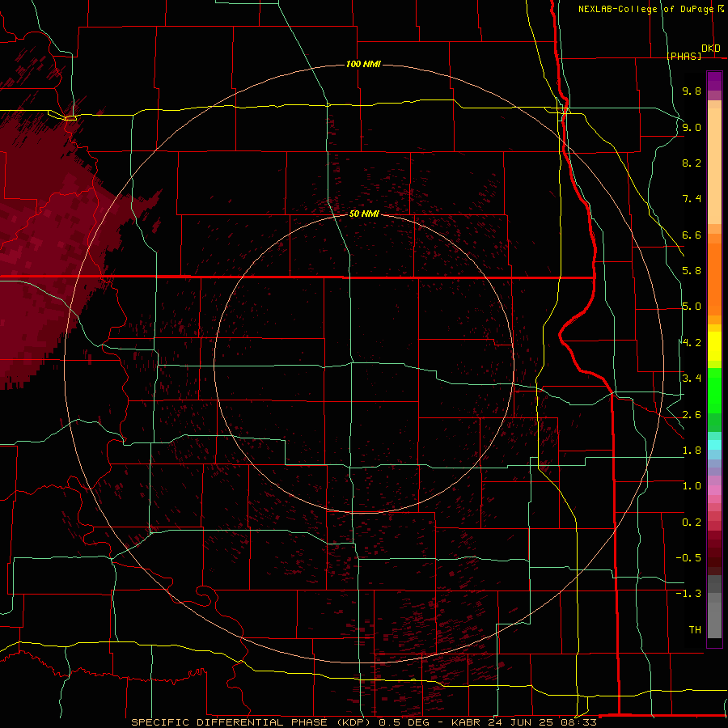Screen dimensions: 728x728
Task: Pick the yellow segment of the color bar
Action: 714,346
